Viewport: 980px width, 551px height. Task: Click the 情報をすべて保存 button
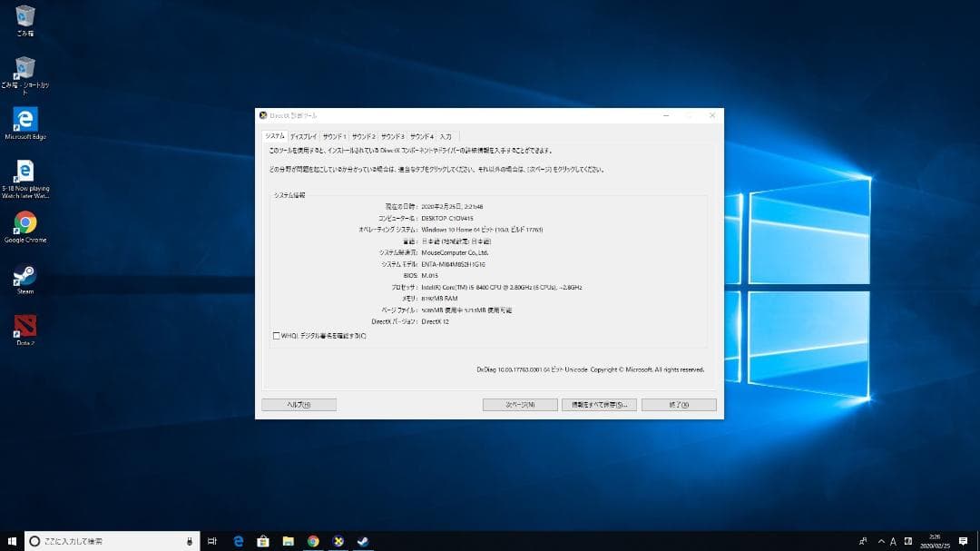(599, 404)
